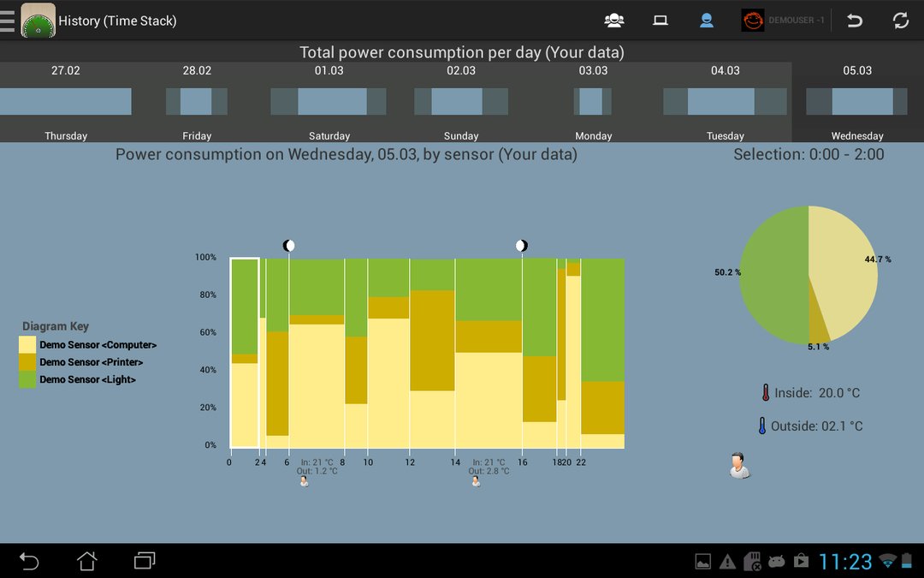
Task: Click the moon marker above hour 16
Action: tap(522, 246)
